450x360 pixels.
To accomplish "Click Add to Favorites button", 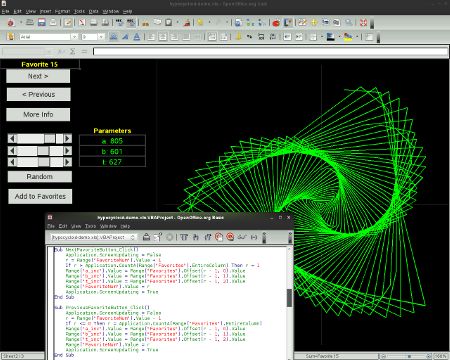I will point(40,196).
